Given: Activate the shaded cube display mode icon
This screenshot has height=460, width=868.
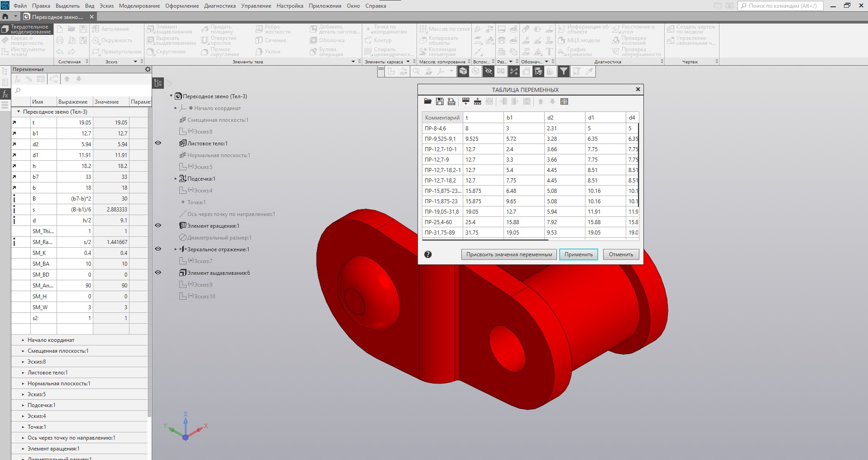Looking at the screenshot, I should 463,71.
